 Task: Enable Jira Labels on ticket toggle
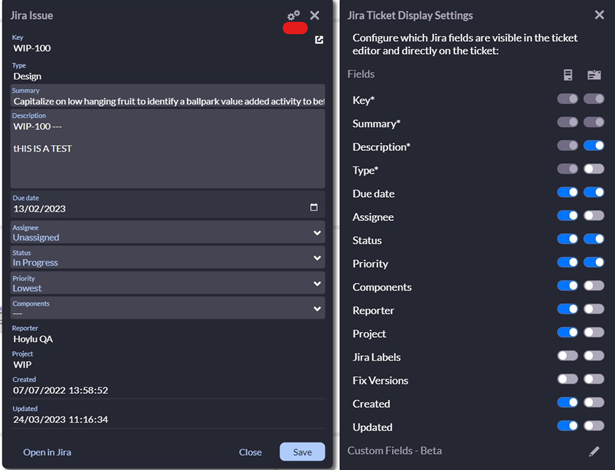click(x=594, y=356)
